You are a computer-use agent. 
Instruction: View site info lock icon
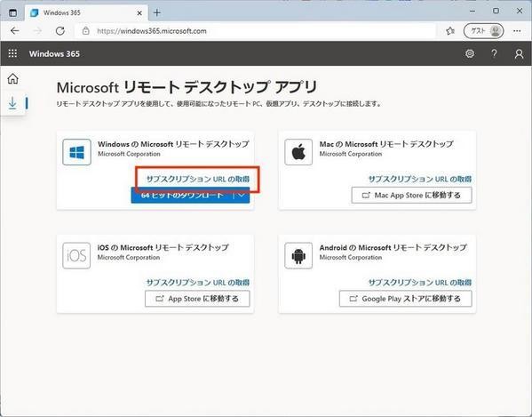coord(86,31)
